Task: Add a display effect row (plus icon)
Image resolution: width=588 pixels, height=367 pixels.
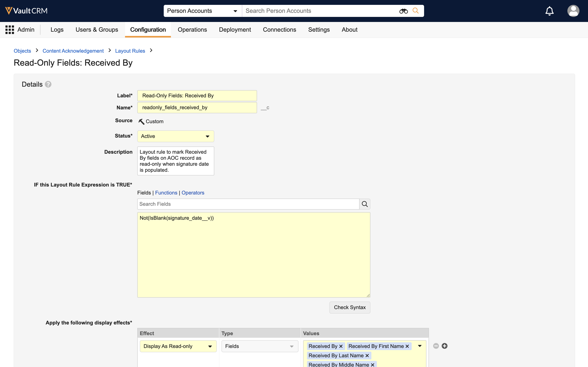Action: [444, 346]
